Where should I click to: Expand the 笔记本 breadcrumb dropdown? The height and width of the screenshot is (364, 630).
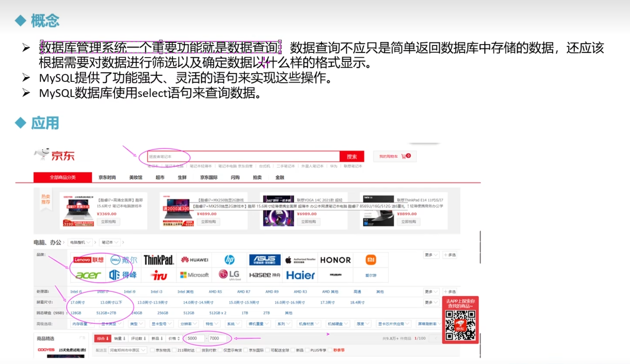pyautogui.click(x=110, y=242)
